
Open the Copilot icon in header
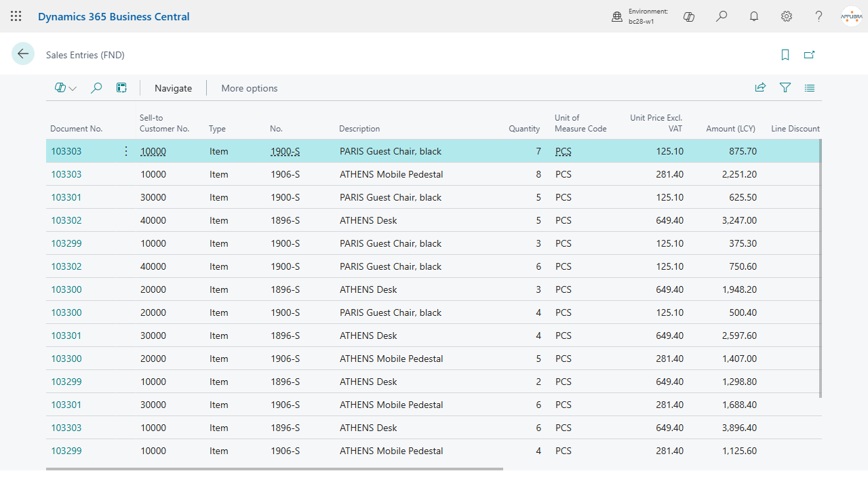pos(689,16)
